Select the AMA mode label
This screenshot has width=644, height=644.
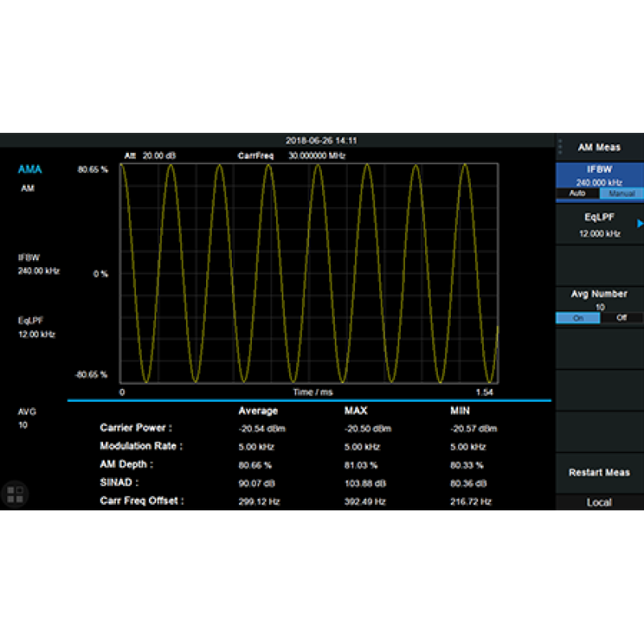tap(30, 170)
